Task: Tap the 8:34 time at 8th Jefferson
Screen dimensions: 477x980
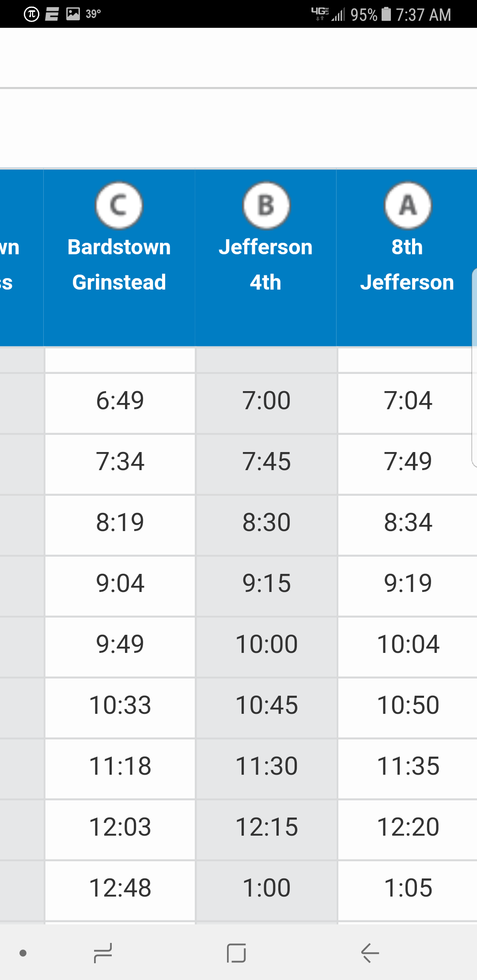Action: coord(408,523)
